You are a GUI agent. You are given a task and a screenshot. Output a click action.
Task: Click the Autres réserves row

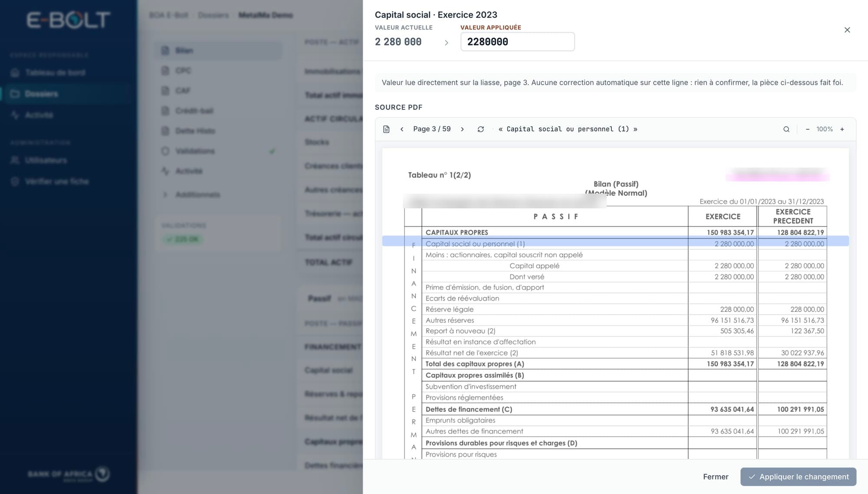point(624,320)
